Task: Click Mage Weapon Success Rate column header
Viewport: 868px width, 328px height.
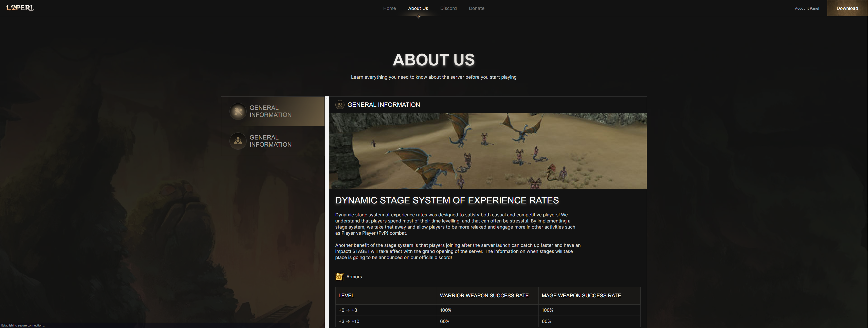Action: (589, 296)
